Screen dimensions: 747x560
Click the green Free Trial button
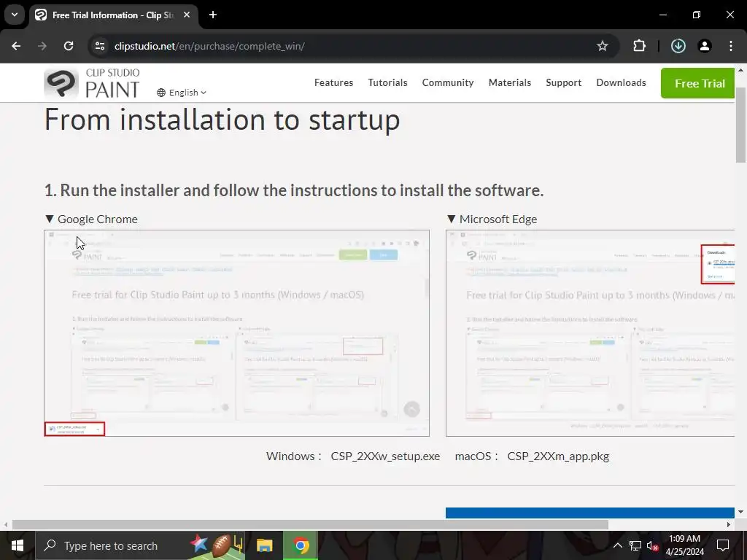[698, 83]
